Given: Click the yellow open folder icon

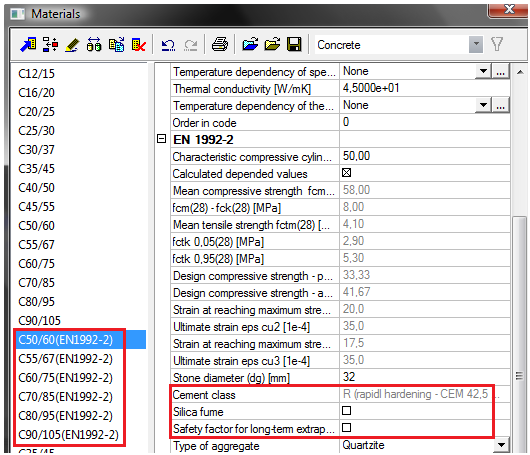Looking at the screenshot, I should click(x=272, y=44).
